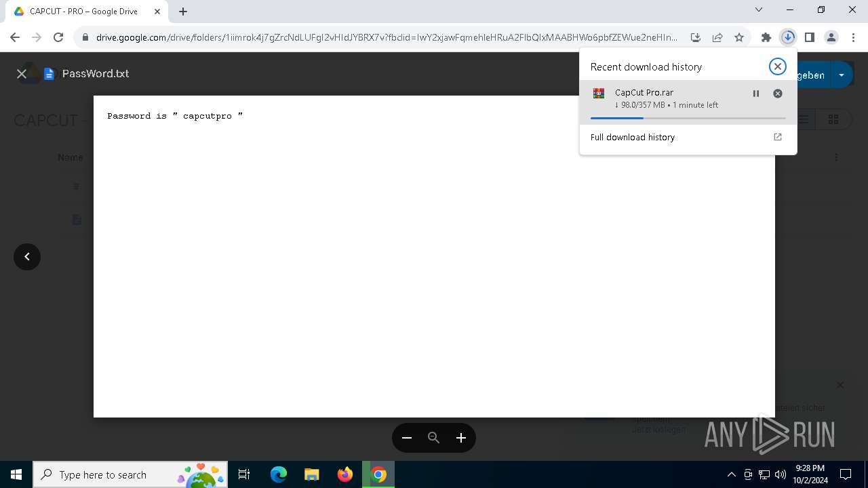Open Windows notification center

pyautogui.click(x=846, y=474)
